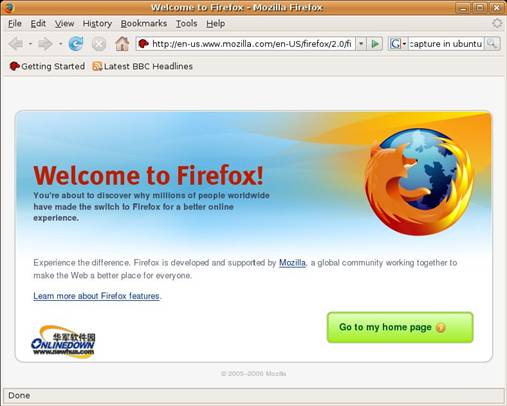
Task: Expand the address bar URL dropdown
Action: click(361, 44)
